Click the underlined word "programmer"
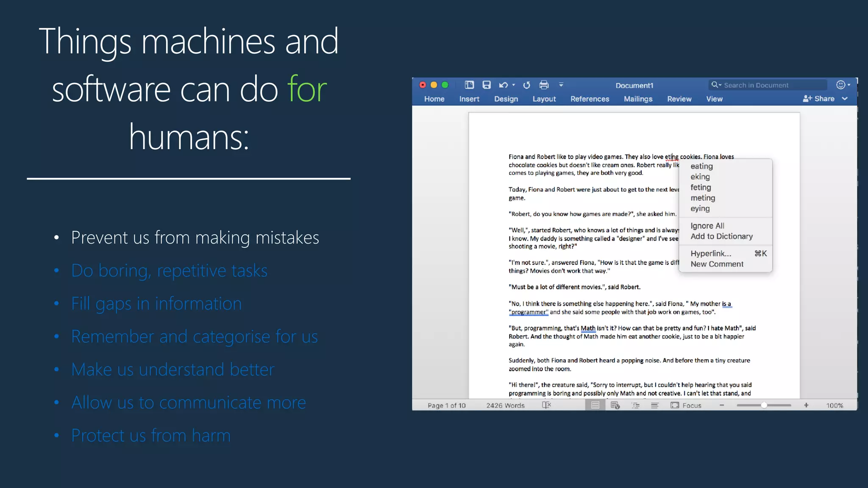 529,312
